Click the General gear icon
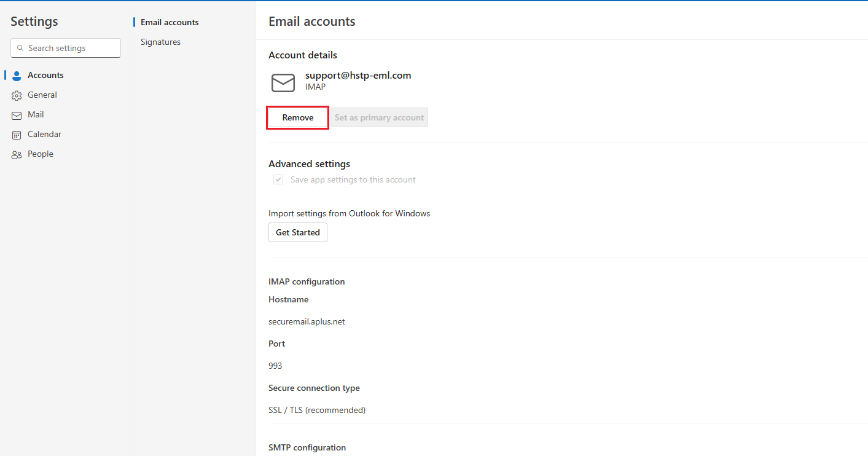 (17, 95)
